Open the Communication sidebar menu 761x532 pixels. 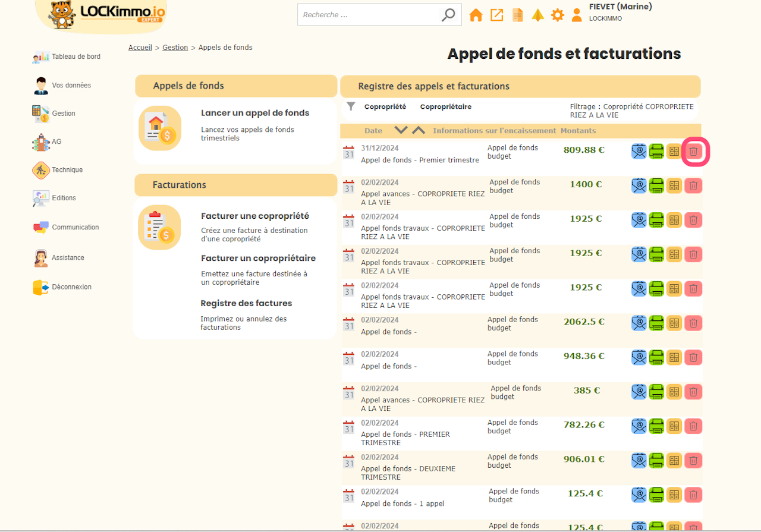coord(75,228)
